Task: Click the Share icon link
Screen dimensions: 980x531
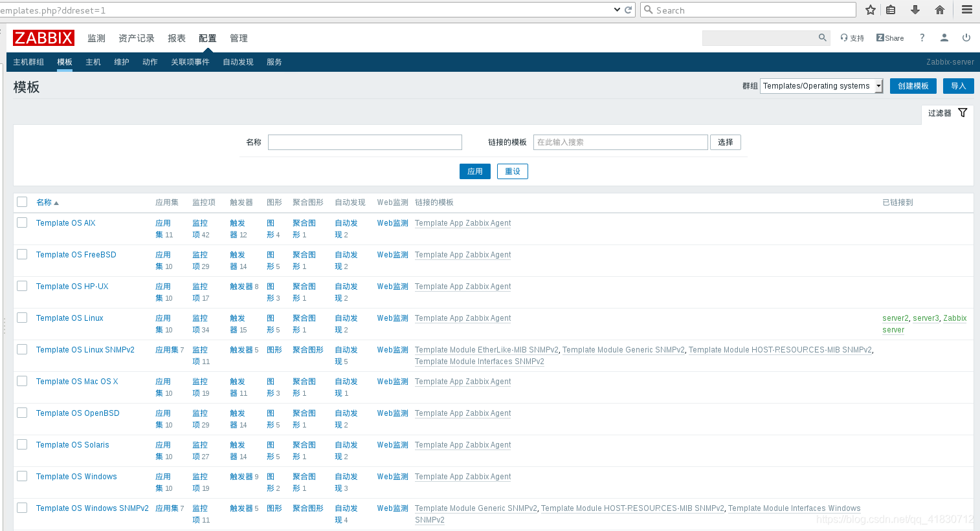Action: coord(890,38)
